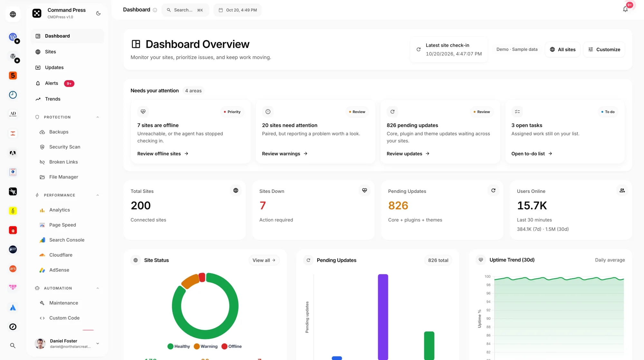Toggle dark mode moon icon

(x=99, y=13)
